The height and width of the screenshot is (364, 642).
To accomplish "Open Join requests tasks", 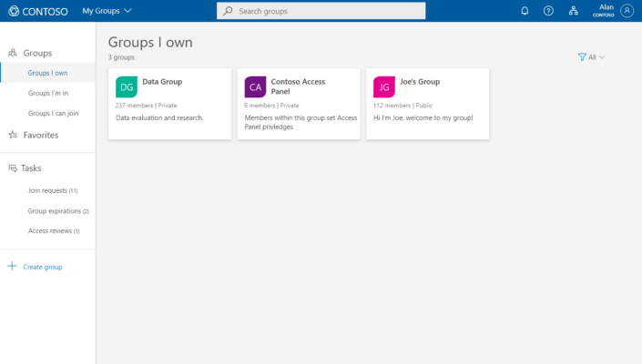I will pyautogui.click(x=53, y=190).
